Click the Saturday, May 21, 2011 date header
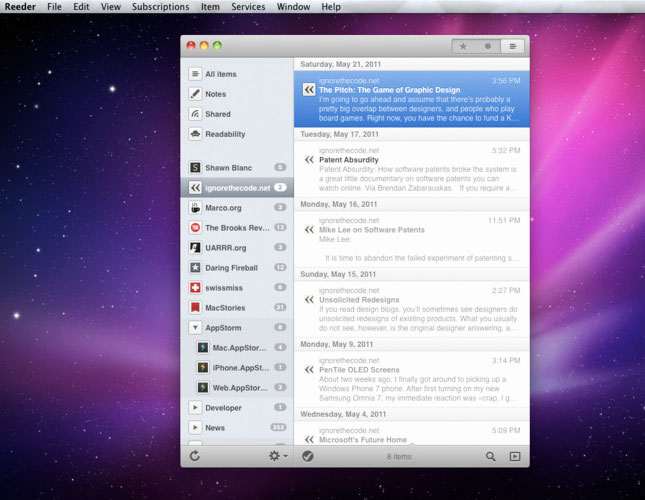The height and width of the screenshot is (500, 645). tap(341, 64)
